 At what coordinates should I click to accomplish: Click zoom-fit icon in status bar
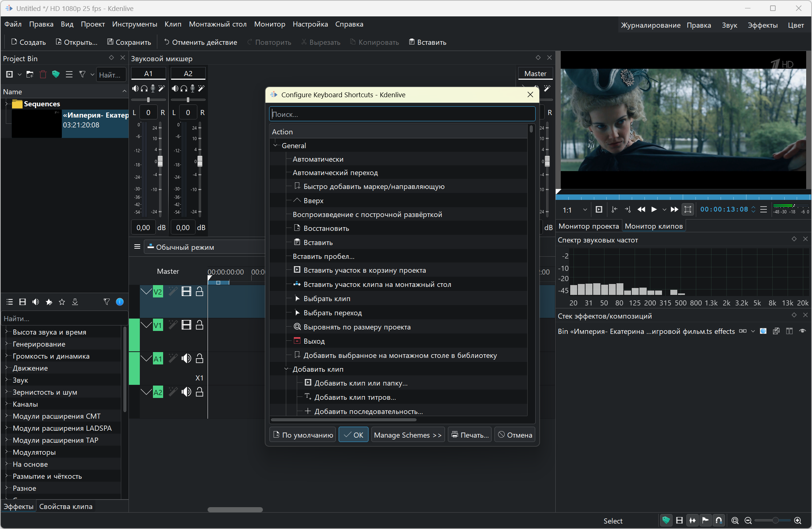coord(735,521)
